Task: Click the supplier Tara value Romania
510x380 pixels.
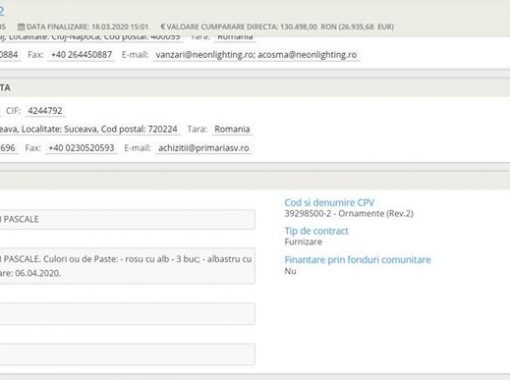Action: [x=235, y=38]
